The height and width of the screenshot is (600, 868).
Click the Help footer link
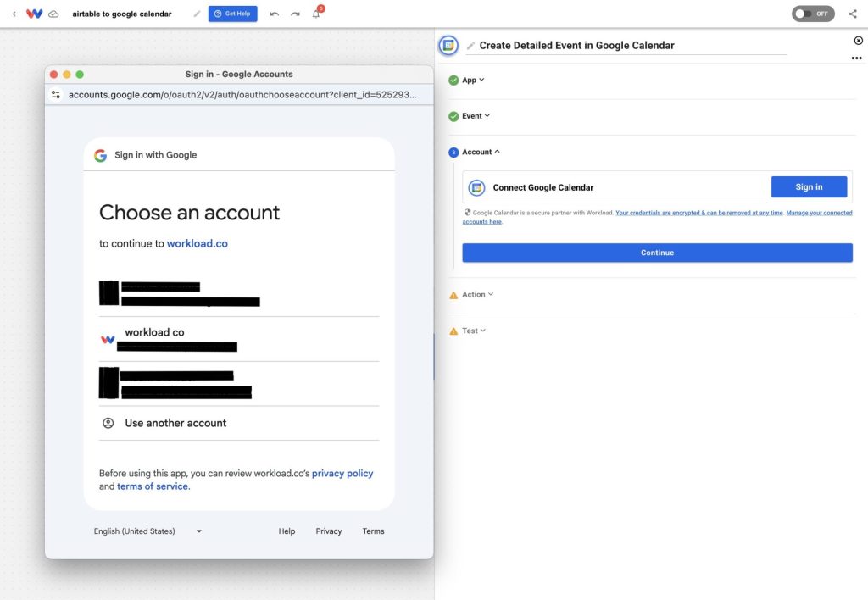(x=287, y=531)
